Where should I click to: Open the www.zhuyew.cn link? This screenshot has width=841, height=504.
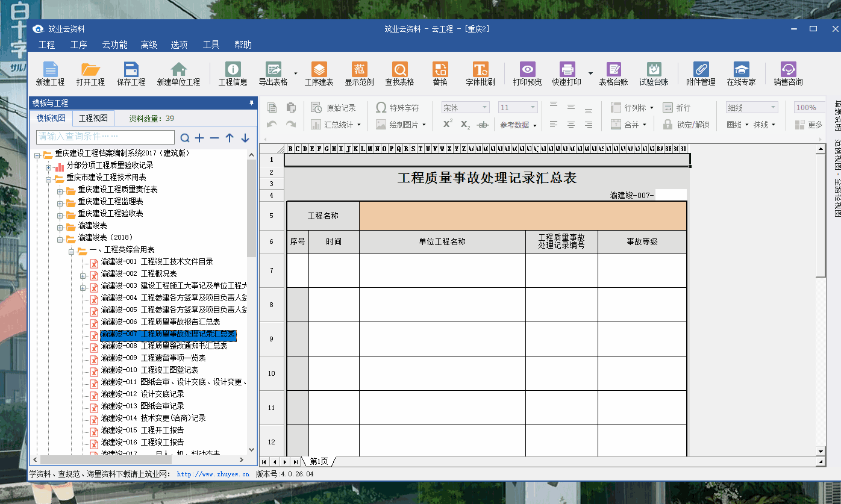point(213,474)
